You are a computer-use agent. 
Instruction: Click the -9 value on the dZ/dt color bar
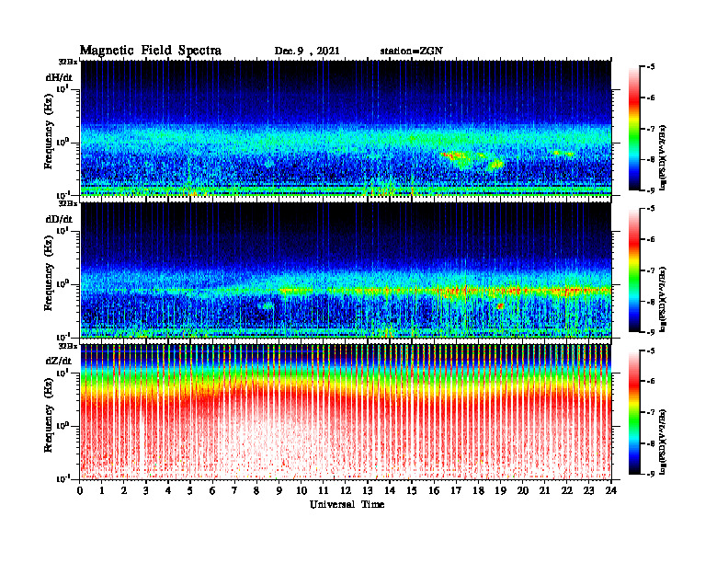(651, 474)
